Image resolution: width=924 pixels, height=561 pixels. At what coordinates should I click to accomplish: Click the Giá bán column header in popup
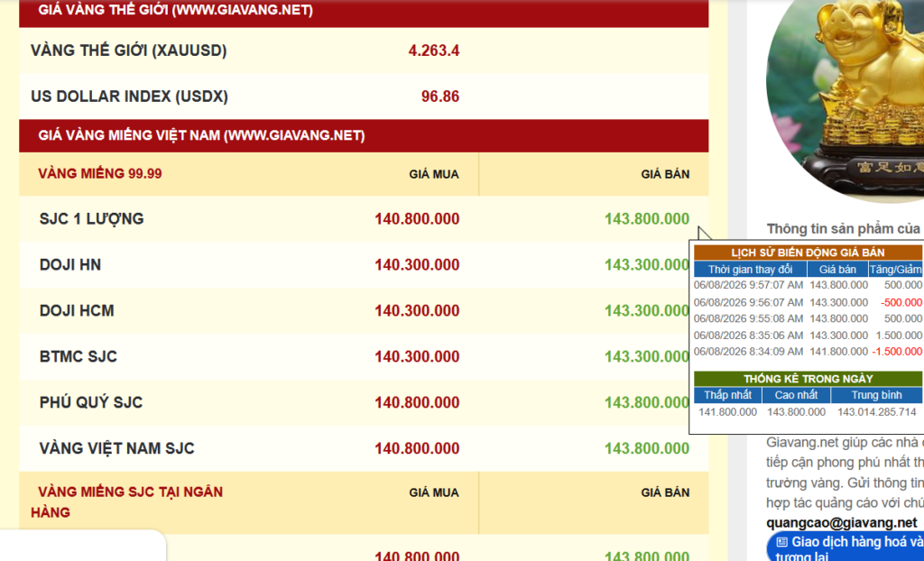click(x=837, y=270)
